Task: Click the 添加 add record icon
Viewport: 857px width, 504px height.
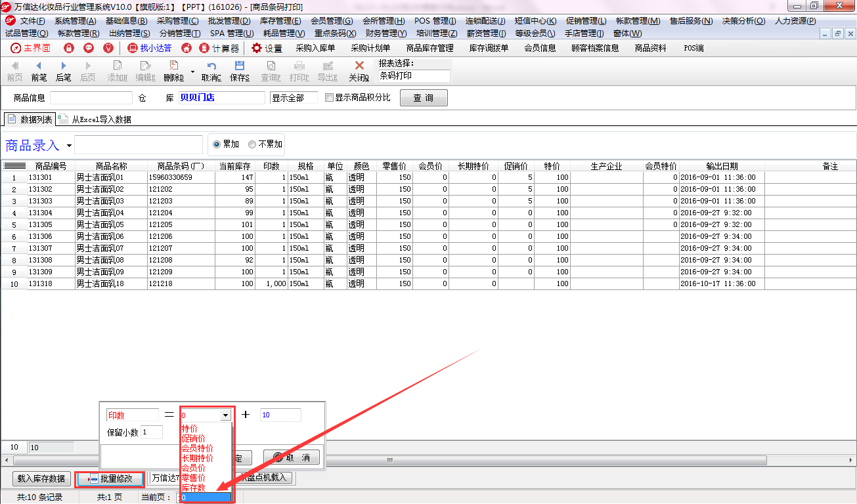Action: 118,72
